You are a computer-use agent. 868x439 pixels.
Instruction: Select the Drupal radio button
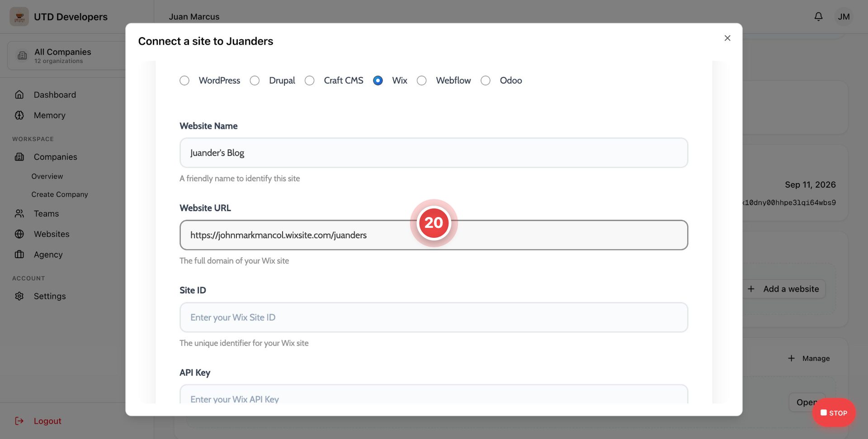coord(255,80)
